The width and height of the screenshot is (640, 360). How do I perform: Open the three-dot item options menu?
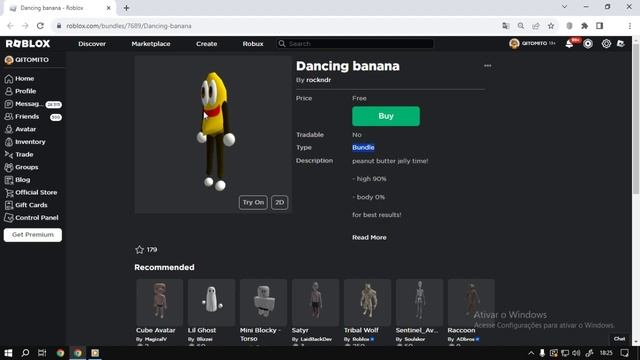pos(487,66)
